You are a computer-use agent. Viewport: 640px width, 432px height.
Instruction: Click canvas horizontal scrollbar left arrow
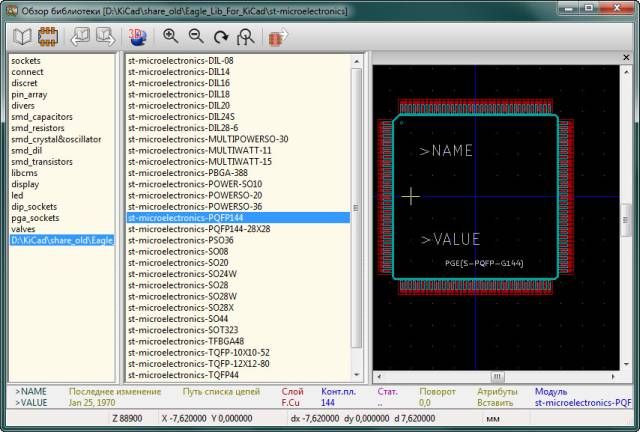tap(379, 376)
